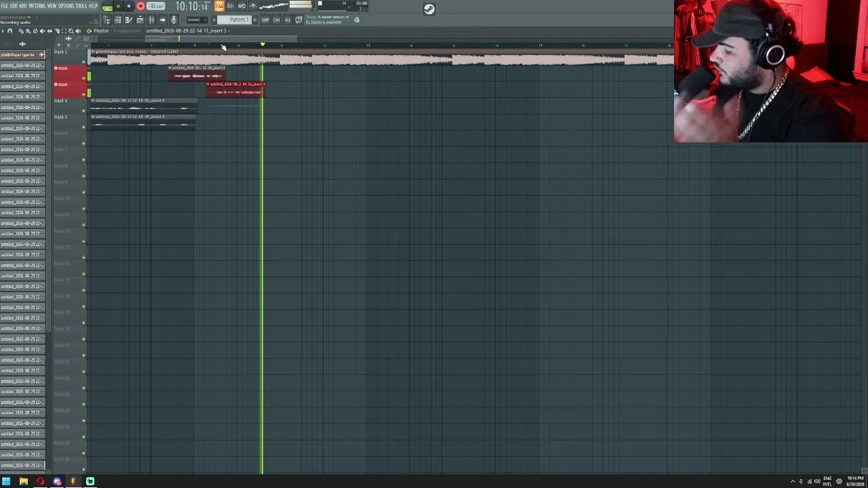Screen dimensions: 868x488
Task: Click the Steam icon in the title bar
Action: 429,9
